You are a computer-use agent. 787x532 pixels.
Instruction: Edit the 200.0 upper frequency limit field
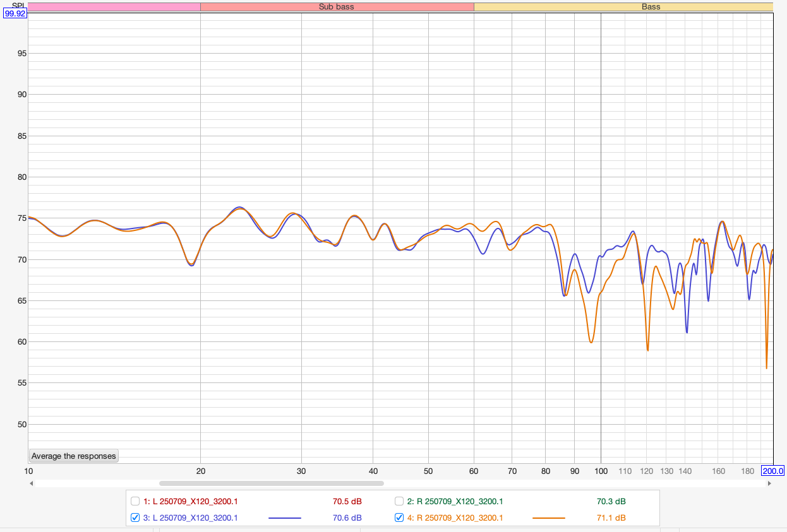point(772,471)
